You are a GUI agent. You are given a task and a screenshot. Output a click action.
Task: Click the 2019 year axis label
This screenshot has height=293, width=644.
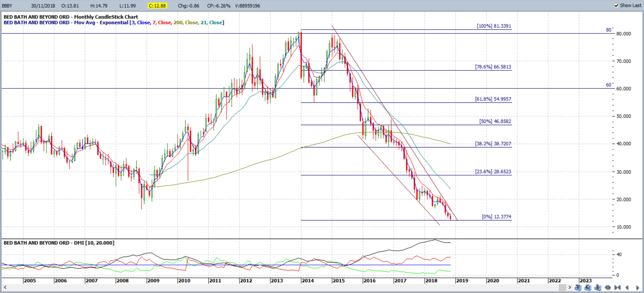click(462, 280)
